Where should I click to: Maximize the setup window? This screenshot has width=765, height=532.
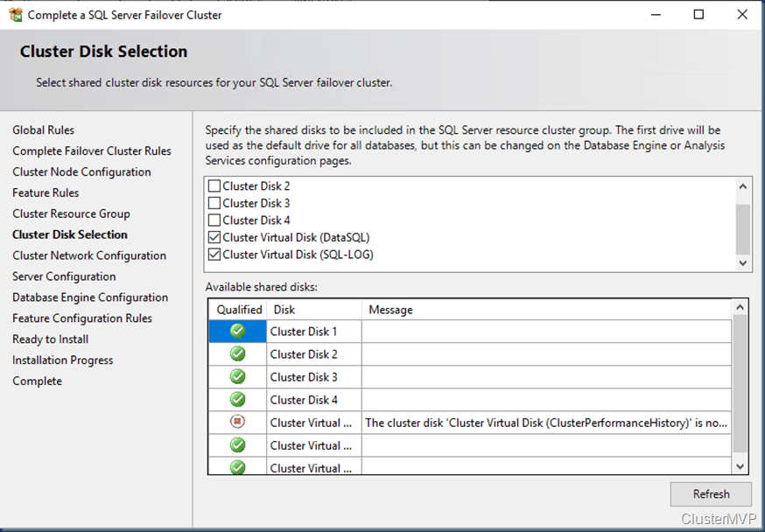[698, 15]
